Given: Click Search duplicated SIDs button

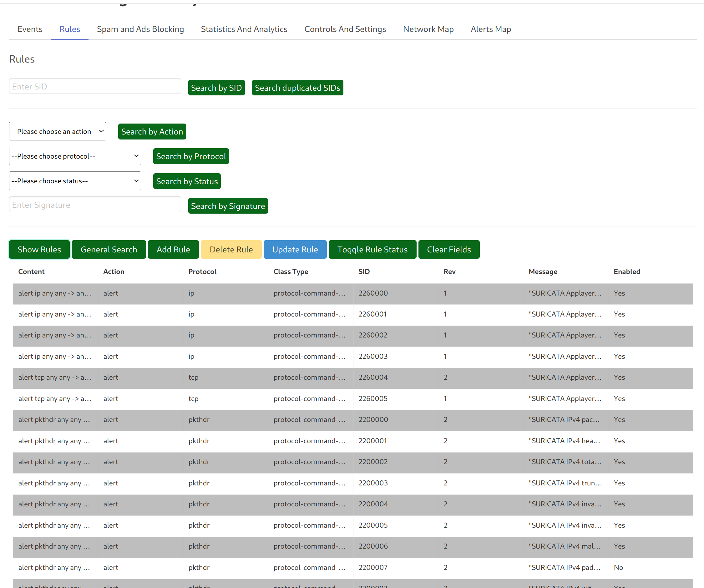Looking at the screenshot, I should [x=297, y=88].
